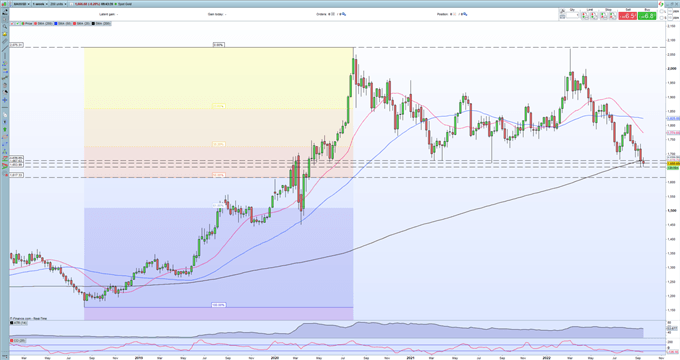Click the Latent gain text
This screenshot has height=360, width=680.
click(x=108, y=14)
